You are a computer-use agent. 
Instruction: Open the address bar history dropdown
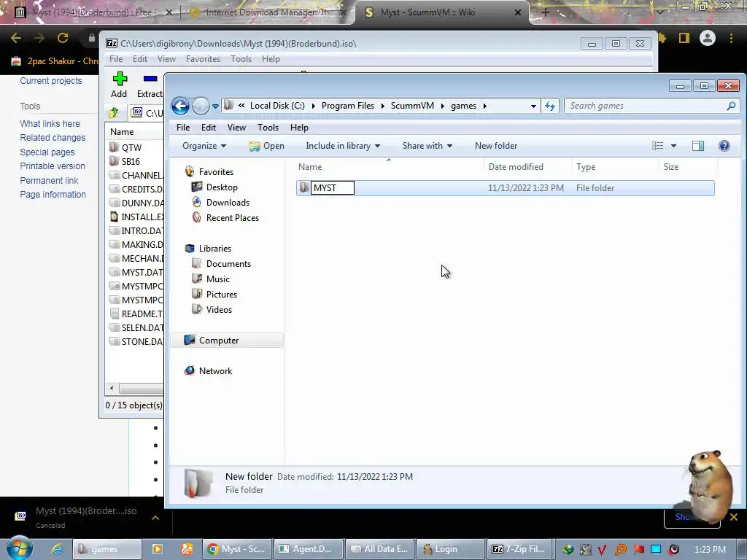point(533,106)
